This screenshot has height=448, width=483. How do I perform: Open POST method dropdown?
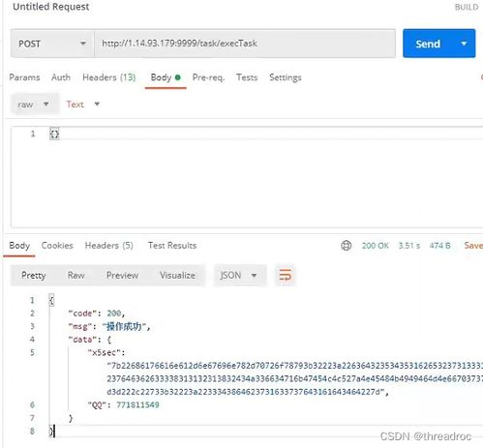[x=52, y=44]
